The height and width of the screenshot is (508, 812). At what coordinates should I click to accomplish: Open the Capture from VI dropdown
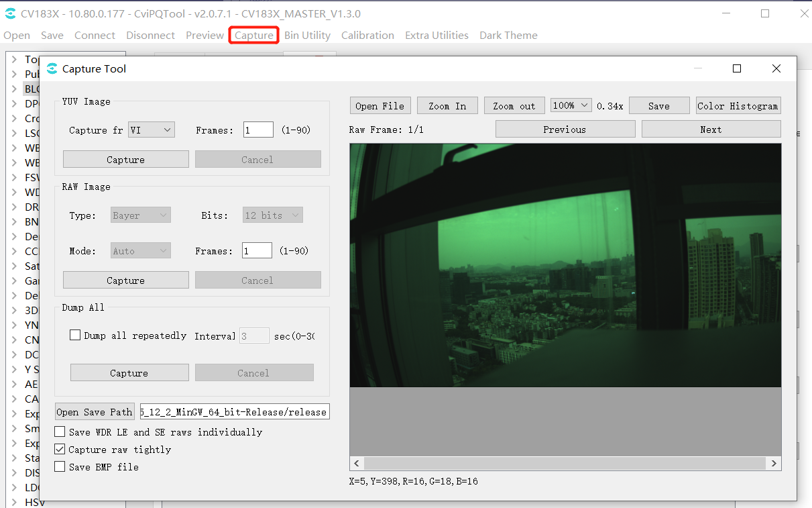click(x=151, y=130)
